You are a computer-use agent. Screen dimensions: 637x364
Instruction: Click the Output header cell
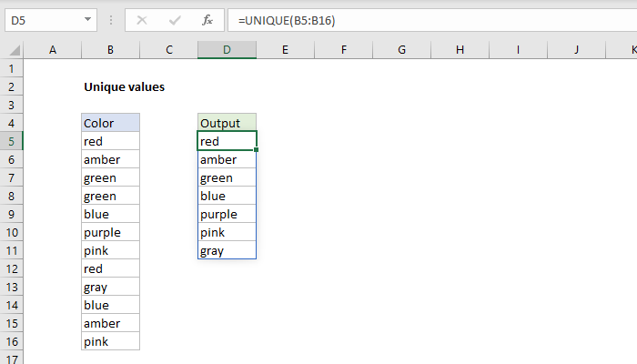pyautogui.click(x=227, y=123)
